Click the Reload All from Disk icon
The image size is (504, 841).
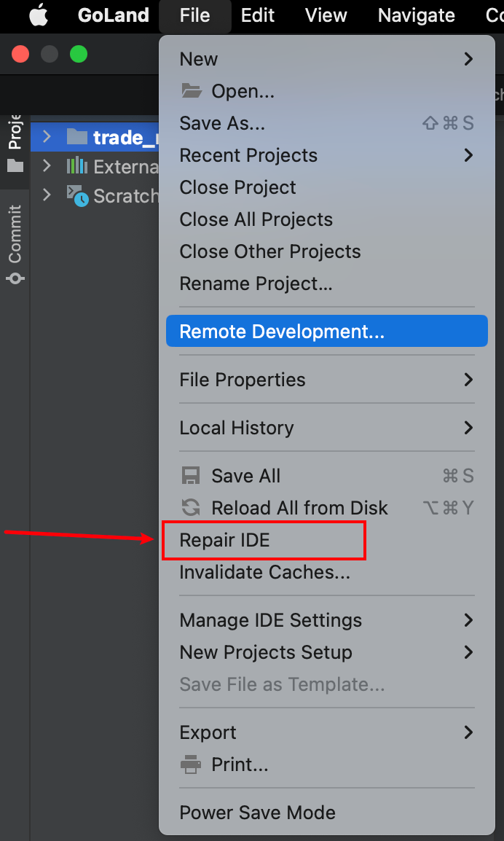pyautogui.click(x=190, y=508)
